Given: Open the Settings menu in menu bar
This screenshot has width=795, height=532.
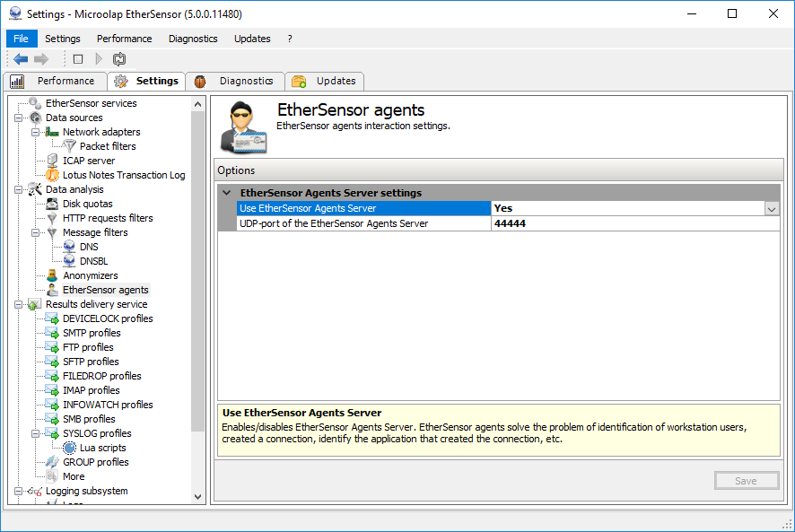Looking at the screenshot, I should (x=63, y=39).
